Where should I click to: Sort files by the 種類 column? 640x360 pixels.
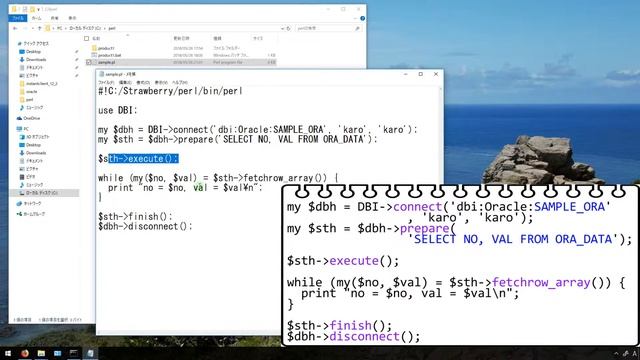(217, 38)
